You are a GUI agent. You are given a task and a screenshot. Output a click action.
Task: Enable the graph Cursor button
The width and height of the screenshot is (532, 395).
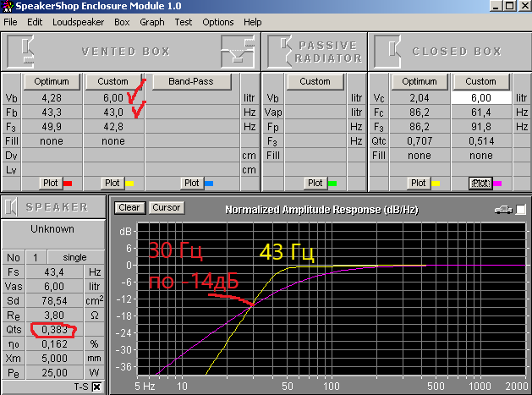click(x=167, y=207)
